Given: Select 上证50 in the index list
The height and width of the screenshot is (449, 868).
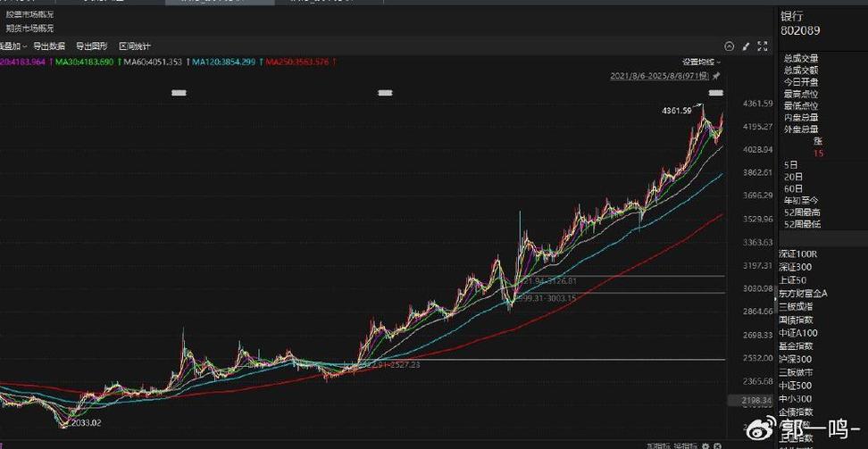Looking at the screenshot, I should [x=793, y=280].
